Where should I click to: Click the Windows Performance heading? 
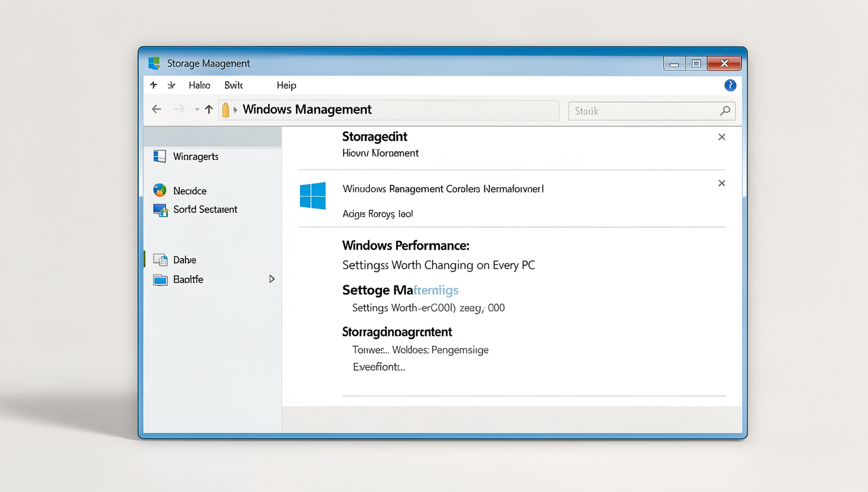tap(406, 245)
